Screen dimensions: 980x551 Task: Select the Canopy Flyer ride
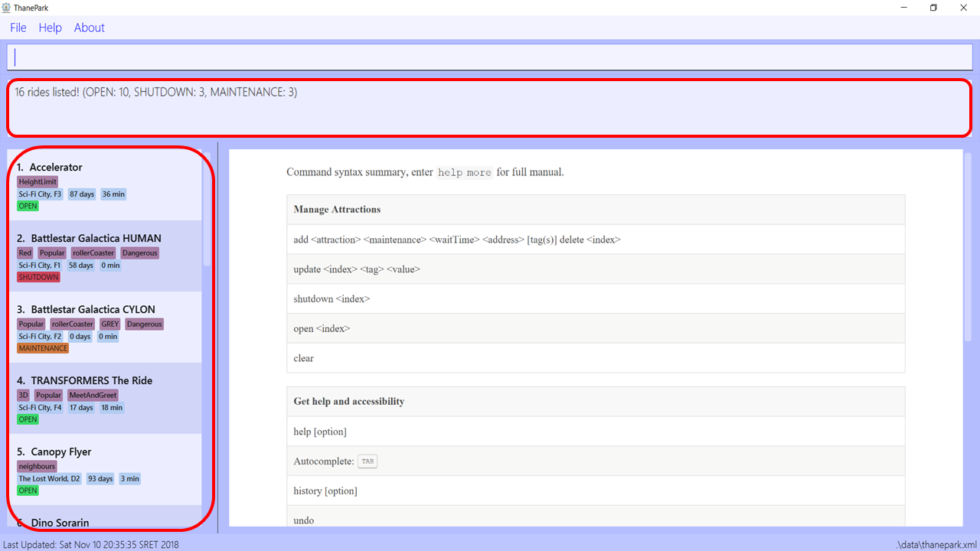point(105,470)
